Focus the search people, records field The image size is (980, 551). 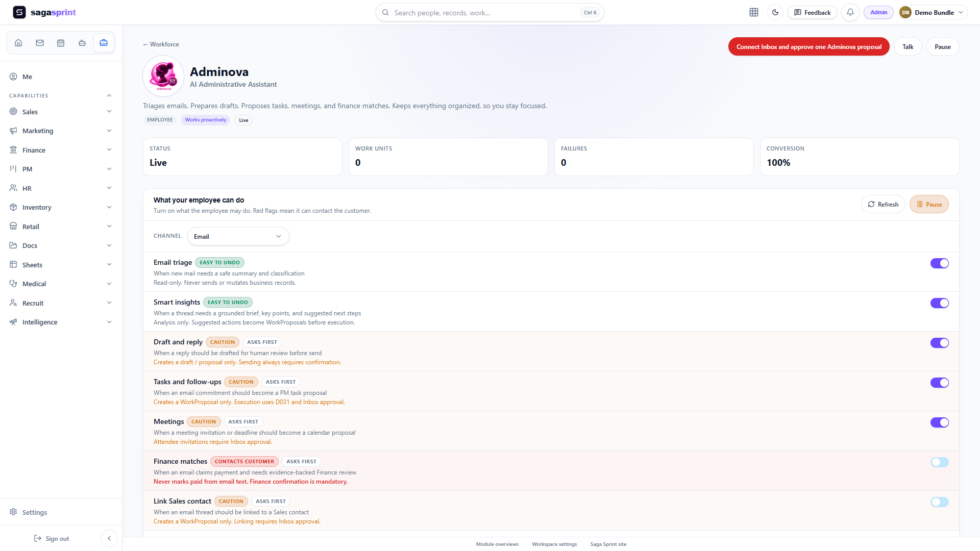click(490, 12)
